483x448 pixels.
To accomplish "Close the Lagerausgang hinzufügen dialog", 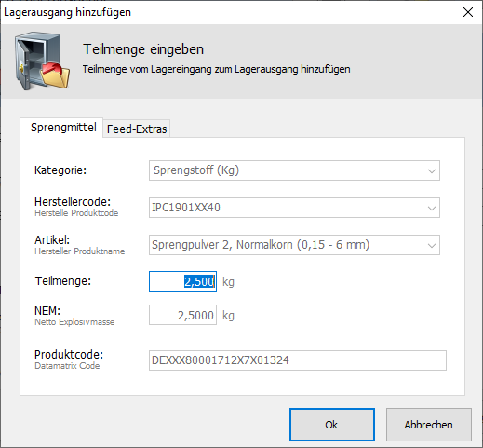I will click(x=468, y=12).
